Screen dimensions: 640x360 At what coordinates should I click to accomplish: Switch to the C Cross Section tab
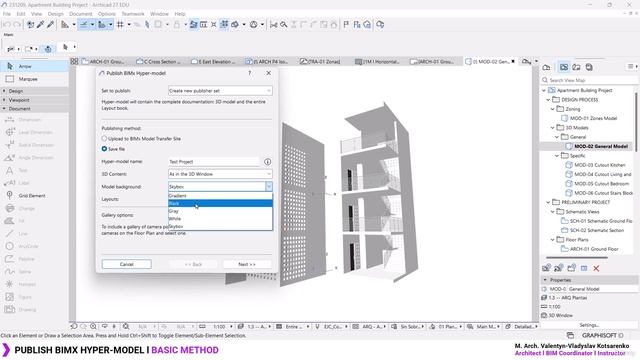pyautogui.click(x=159, y=62)
